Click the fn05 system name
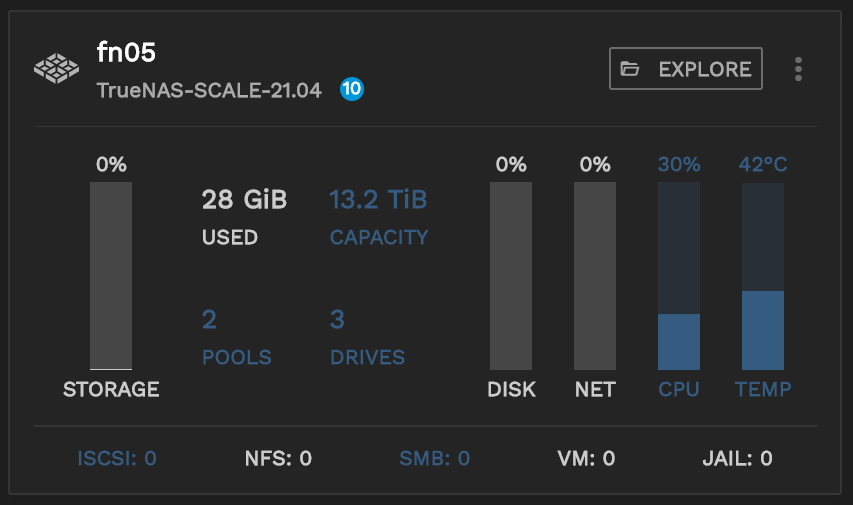Viewport: 853px width, 505px height. [126, 53]
